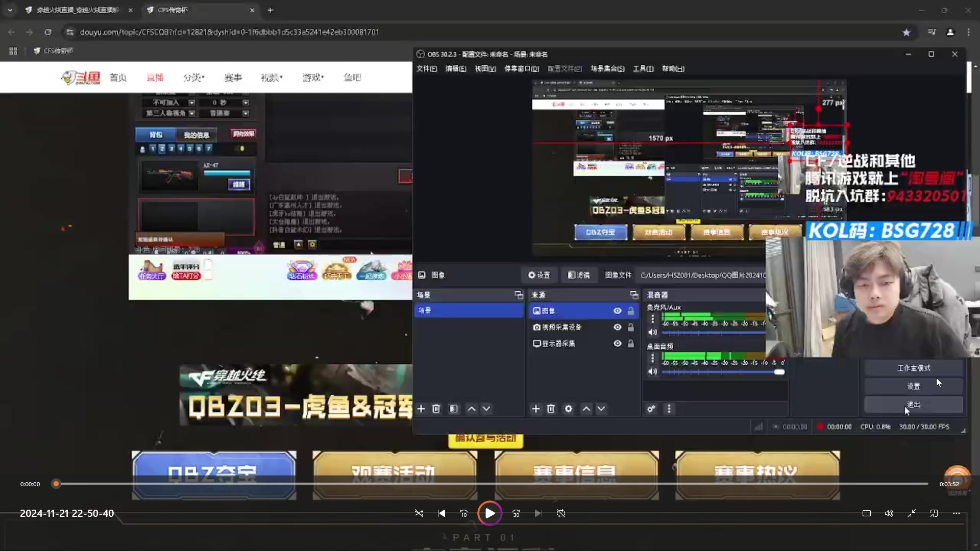This screenshot has height=551, width=980.
Task: Toggle the lock of the 显示器采集 source
Action: pyautogui.click(x=631, y=343)
